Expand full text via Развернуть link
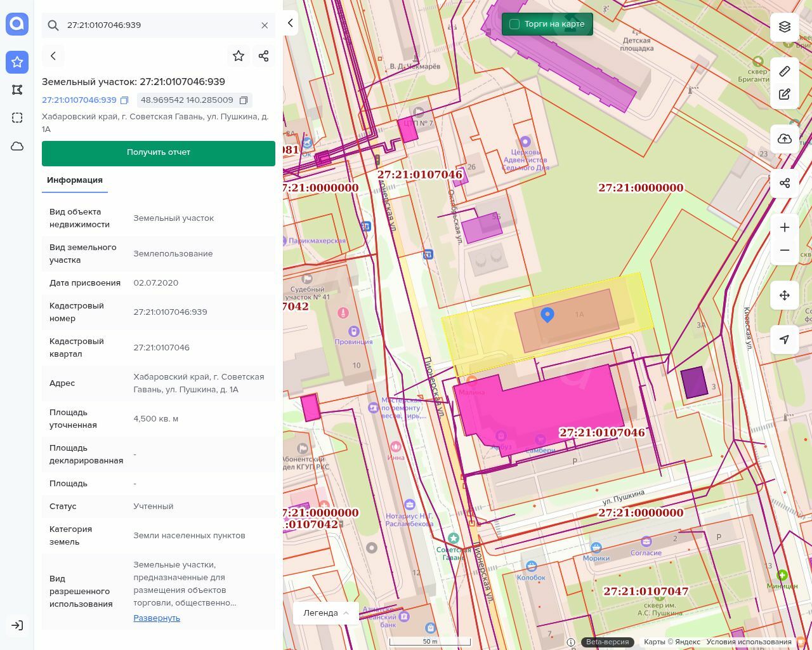This screenshot has width=812, height=650. (x=157, y=618)
